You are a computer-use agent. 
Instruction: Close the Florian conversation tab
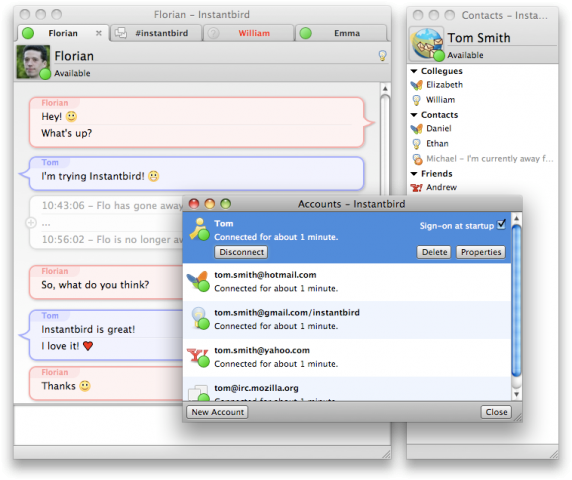pos(98,33)
